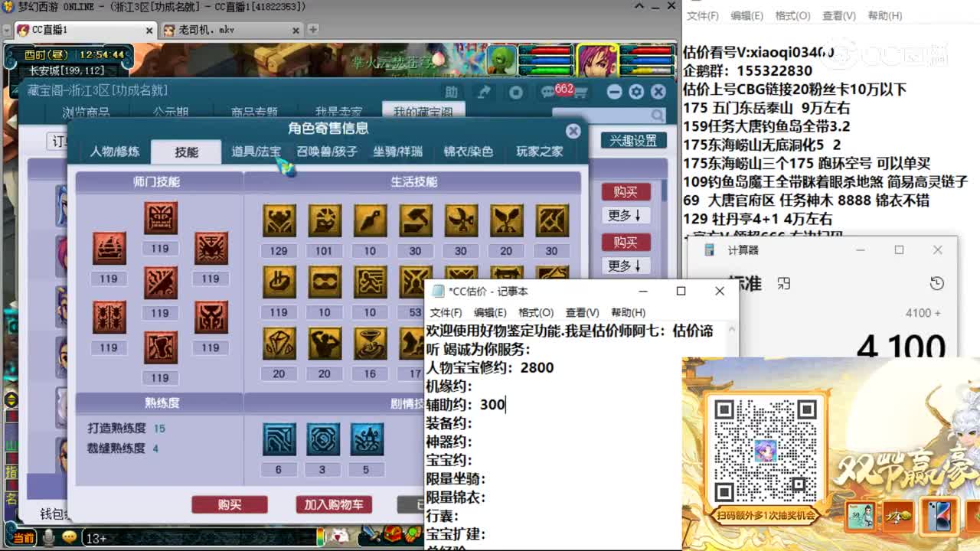Image resolution: width=980 pixels, height=551 pixels.
Task: Open Notepad 查看(V) menu
Action: pyautogui.click(x=582, y=312)
